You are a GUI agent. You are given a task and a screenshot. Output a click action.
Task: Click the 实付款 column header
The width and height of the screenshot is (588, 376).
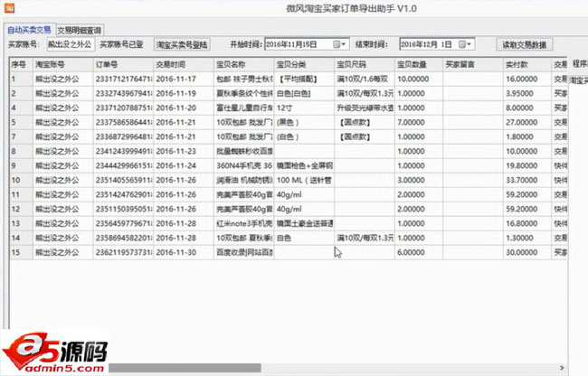[x=527, y=64]
